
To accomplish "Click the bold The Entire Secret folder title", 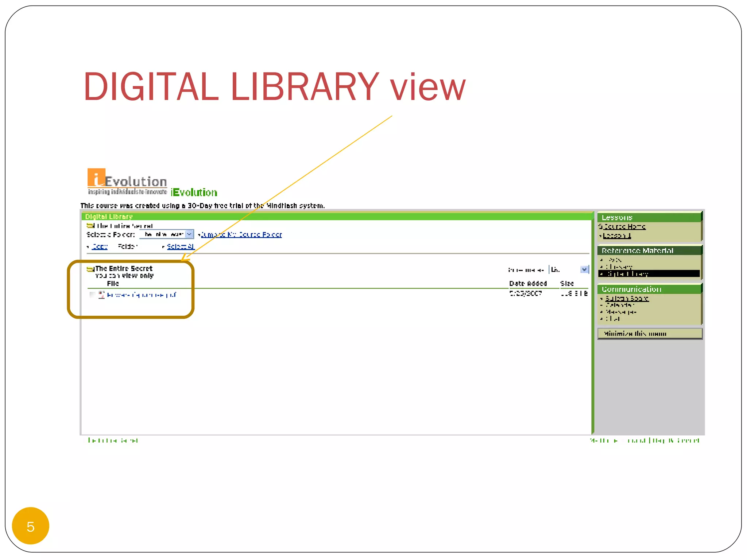I will click(124, 268).
